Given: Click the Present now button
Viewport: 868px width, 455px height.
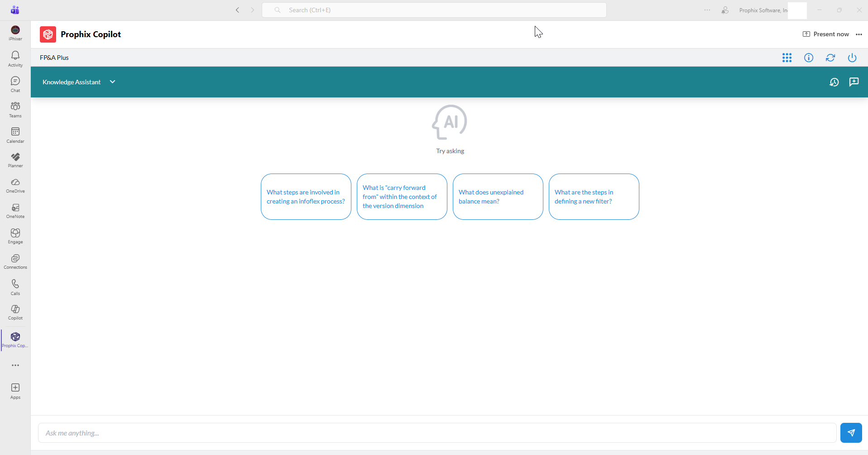Looking at the screenshot, I should [x=825, y=34].
